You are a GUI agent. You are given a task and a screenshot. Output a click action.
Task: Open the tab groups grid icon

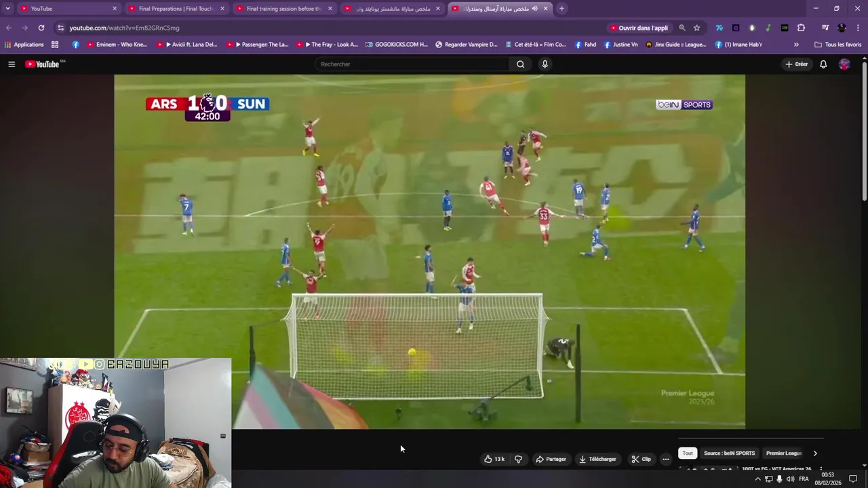click(55, 45)
